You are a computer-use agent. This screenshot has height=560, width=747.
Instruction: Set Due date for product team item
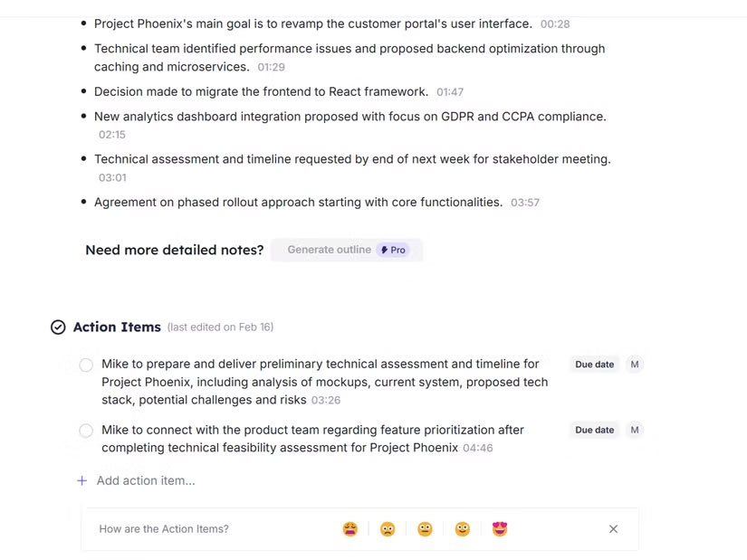coord(594,431)
